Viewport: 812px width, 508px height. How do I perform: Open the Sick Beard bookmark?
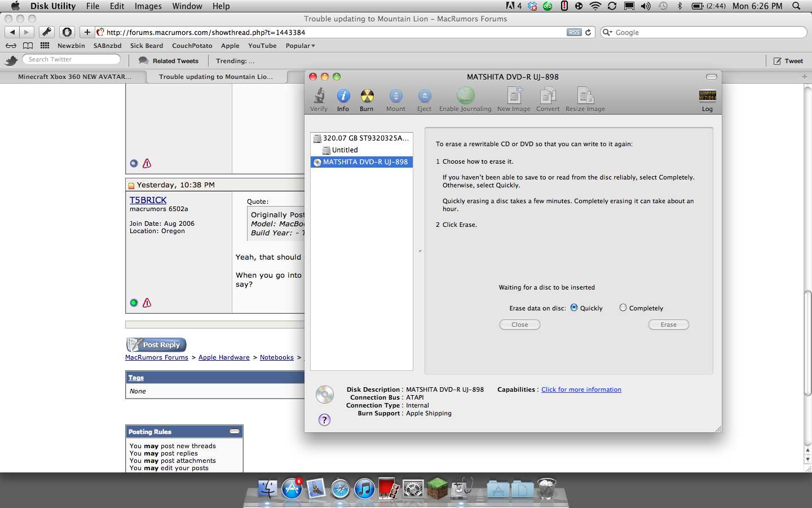[147, 46]
